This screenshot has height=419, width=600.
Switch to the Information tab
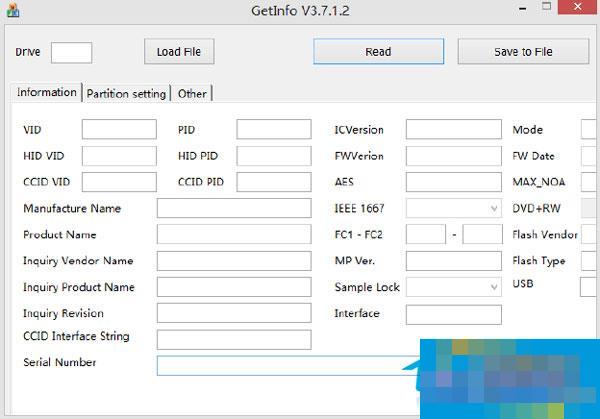47,92
